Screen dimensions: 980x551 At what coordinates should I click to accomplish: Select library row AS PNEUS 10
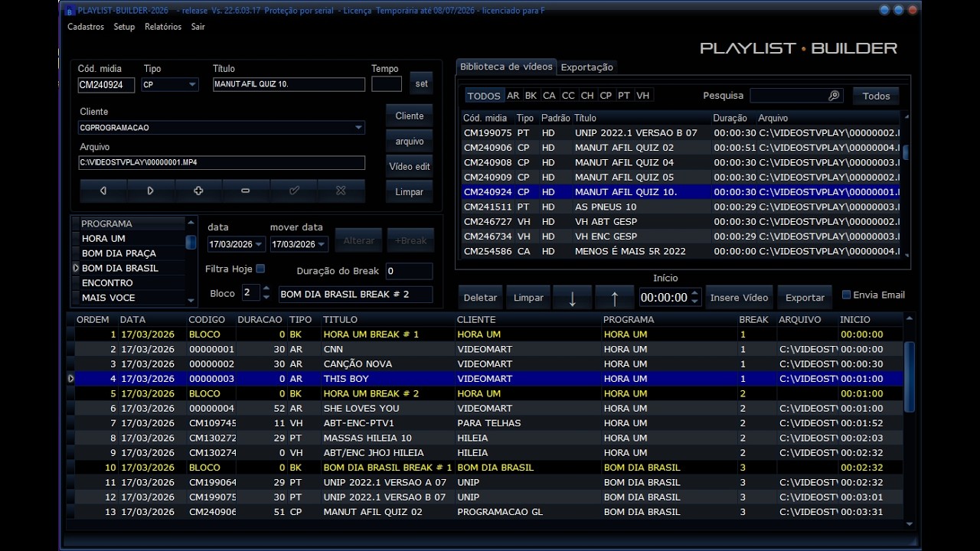681,207
